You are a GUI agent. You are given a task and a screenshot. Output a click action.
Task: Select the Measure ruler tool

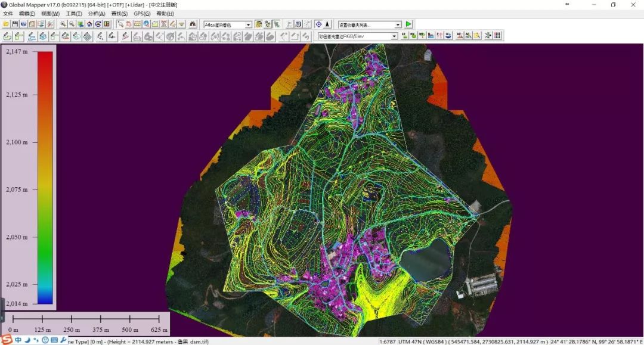click(137, 24)
